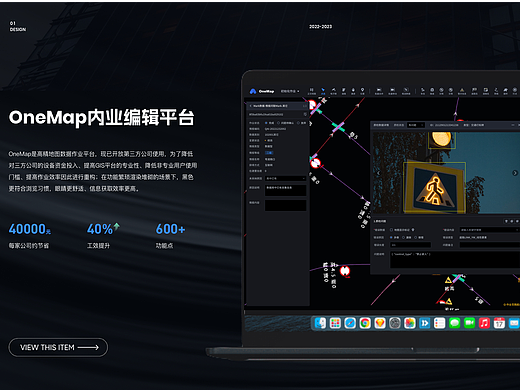Minimize the photo viewer panel

pos(513,125)
